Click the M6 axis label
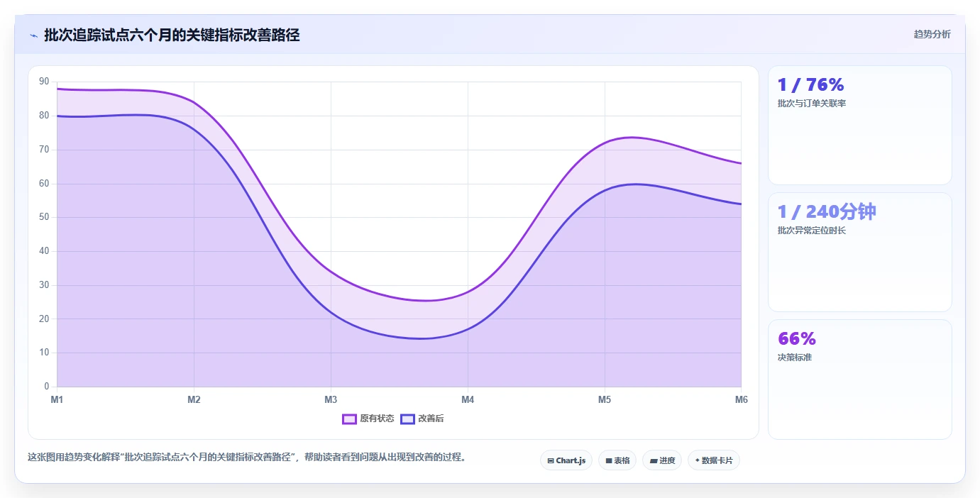 [x=742, y=399]
